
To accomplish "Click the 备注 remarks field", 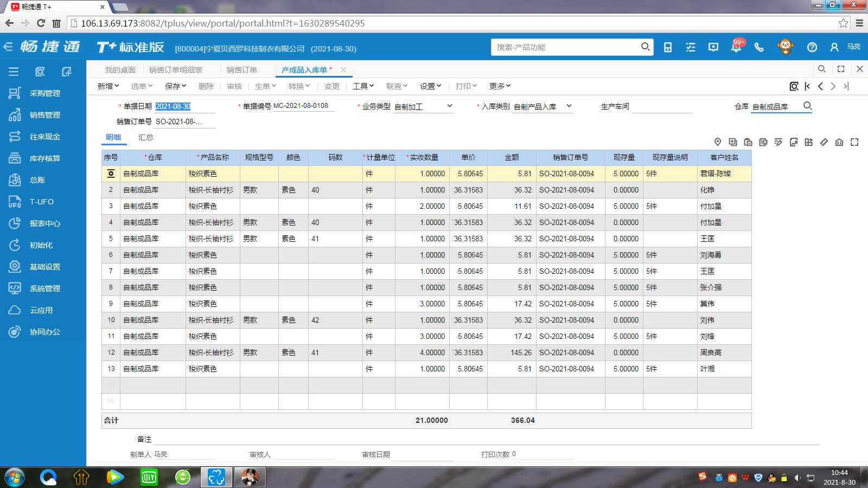I will [x=487, y=439].
